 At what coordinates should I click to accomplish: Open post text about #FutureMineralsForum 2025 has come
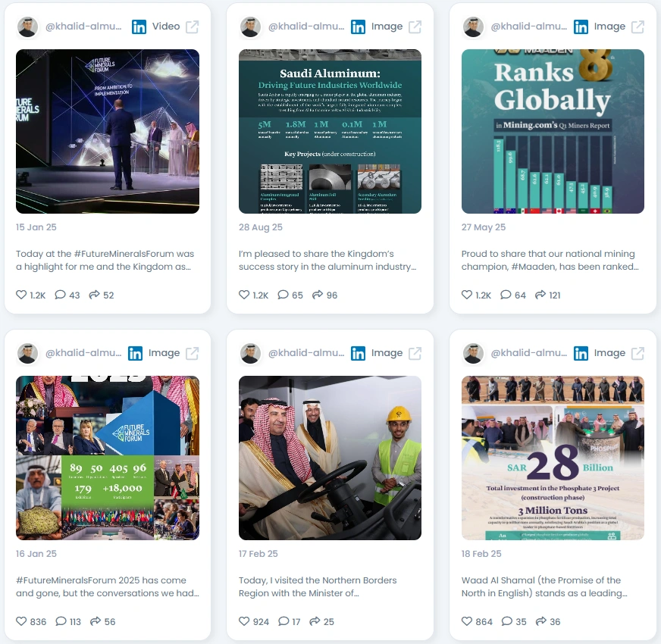point(108,586)
